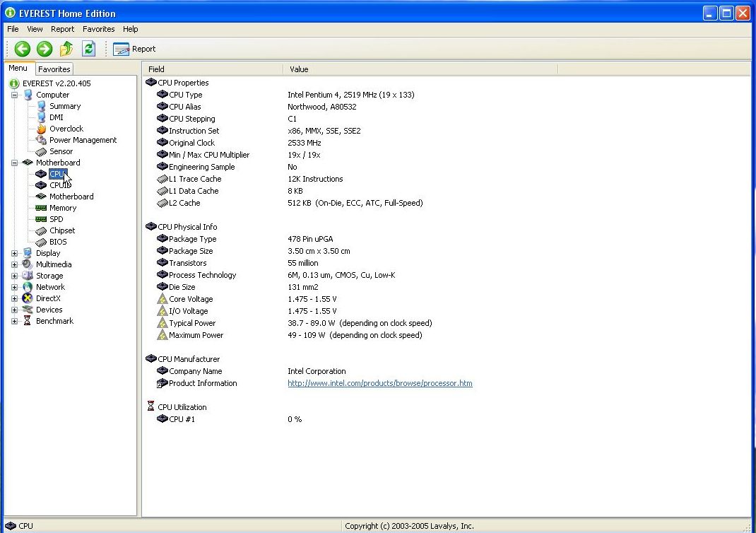Image resolution: width=756 pixels, height=533 pixels.
Task: Expand the DirectX tree node
Action: tap(14, 298)
